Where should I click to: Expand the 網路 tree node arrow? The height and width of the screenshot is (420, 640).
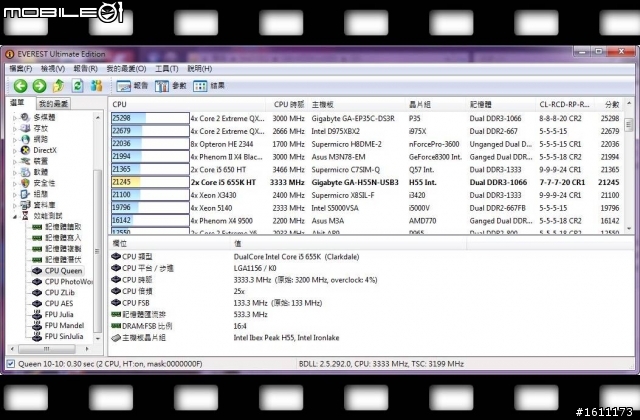point(15,140)
